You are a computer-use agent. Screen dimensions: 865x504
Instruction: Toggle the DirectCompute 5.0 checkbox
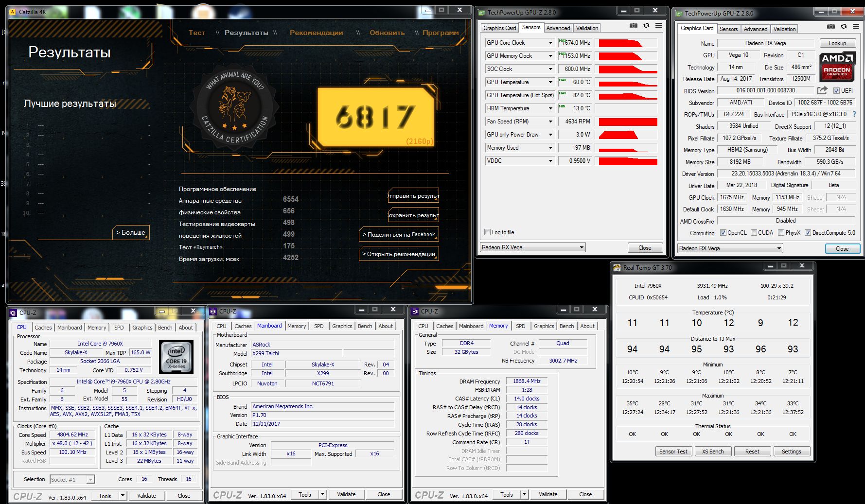pos(808,233)
